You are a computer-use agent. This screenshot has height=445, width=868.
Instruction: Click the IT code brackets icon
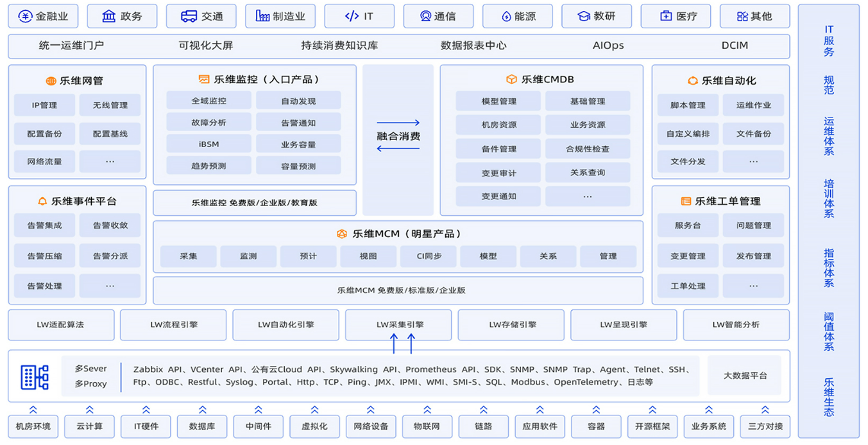(x=352, y=16)
